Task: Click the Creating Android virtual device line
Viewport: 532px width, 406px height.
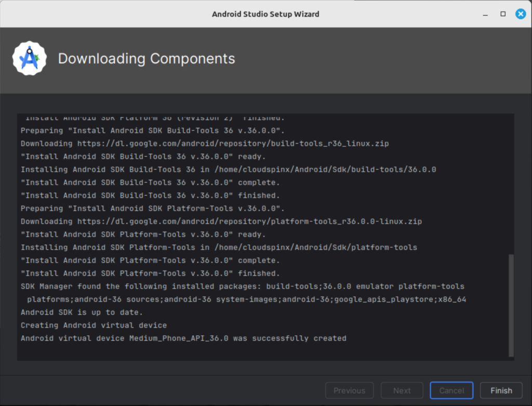Action: (x=94, y=325)
